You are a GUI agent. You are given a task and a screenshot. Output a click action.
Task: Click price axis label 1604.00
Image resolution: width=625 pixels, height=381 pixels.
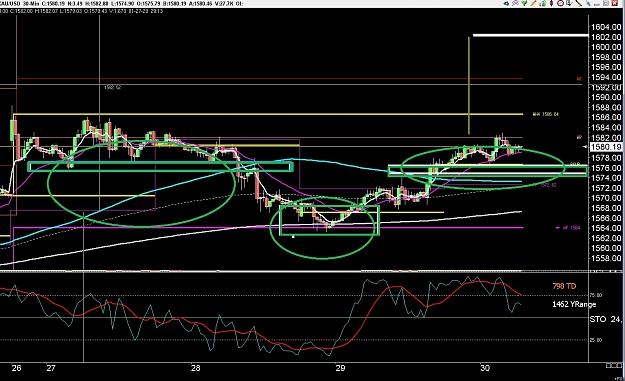tap(605, 27)
